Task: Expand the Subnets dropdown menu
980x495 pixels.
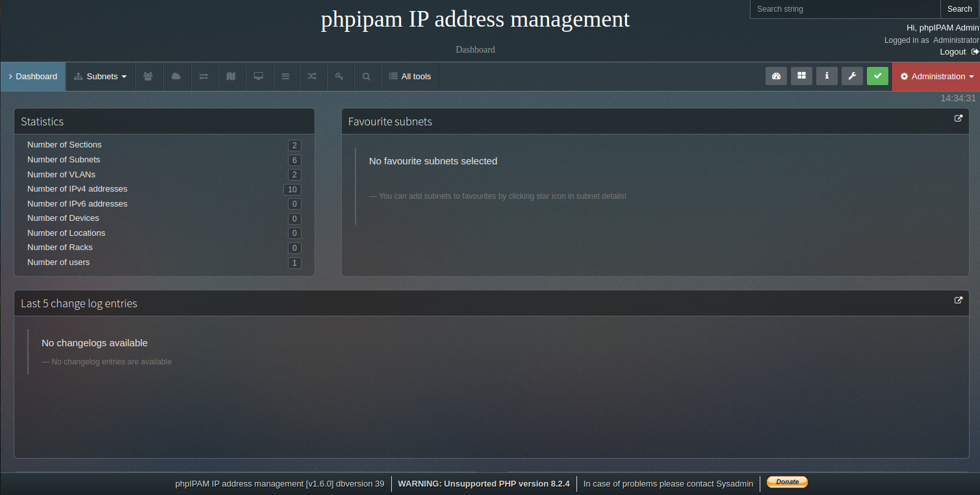Action: click(101, 77)
